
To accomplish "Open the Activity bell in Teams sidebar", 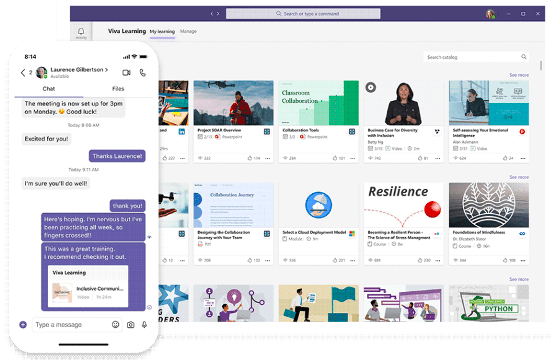I will (81, 32).
